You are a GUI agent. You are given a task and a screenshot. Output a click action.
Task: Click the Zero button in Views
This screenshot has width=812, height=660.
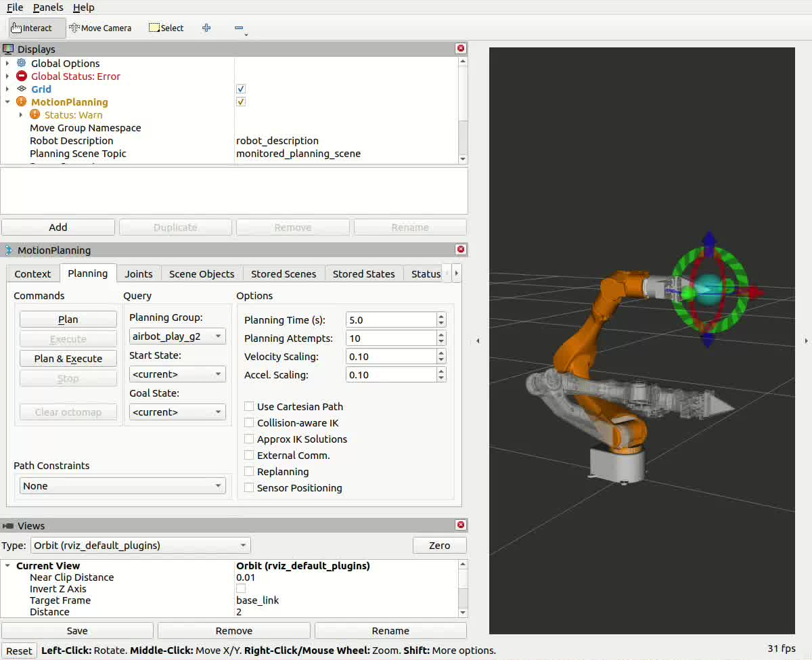(x=440, y=546)
